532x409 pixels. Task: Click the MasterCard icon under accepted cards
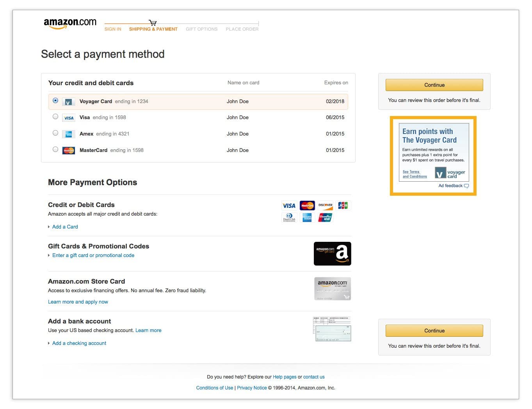click(307, 205)
